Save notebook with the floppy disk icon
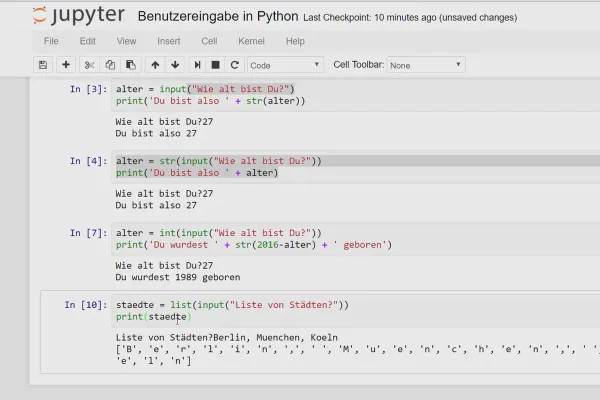Image resolution: width=600 pixels, height=400 pixels. click(x=43, y=65)
